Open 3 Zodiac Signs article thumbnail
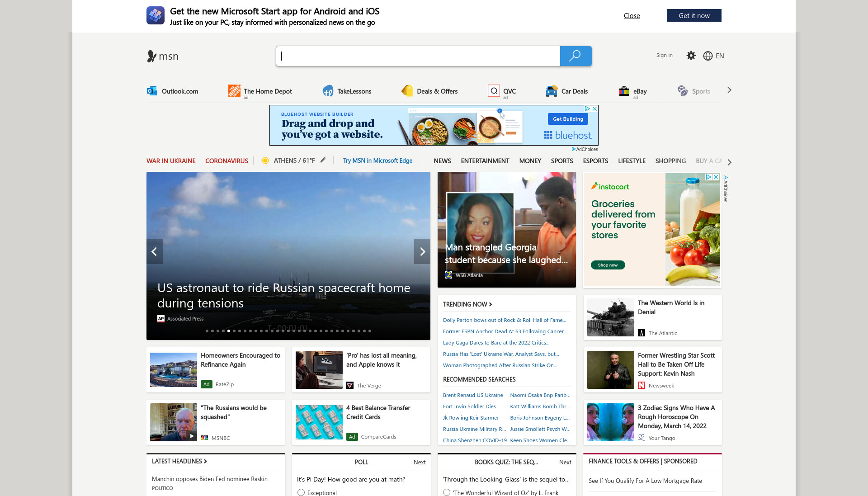The image size is (868, 496). click(611, 422)
